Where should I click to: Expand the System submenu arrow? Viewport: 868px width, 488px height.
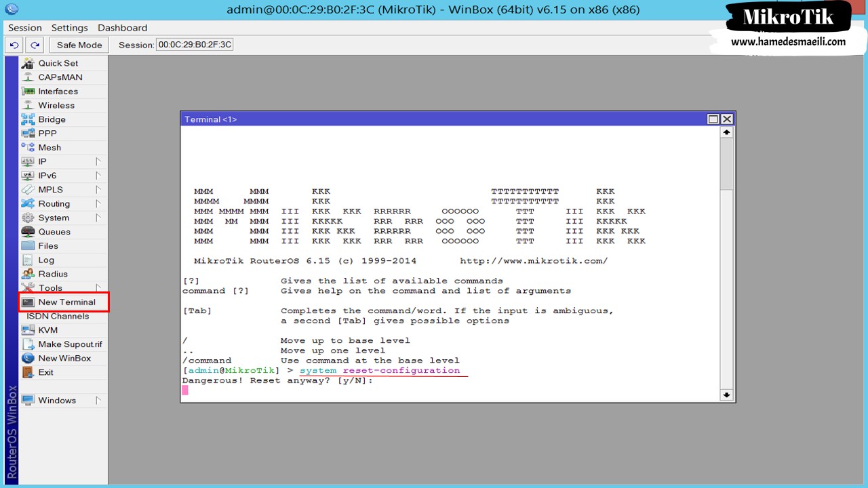tap(98, 218)
